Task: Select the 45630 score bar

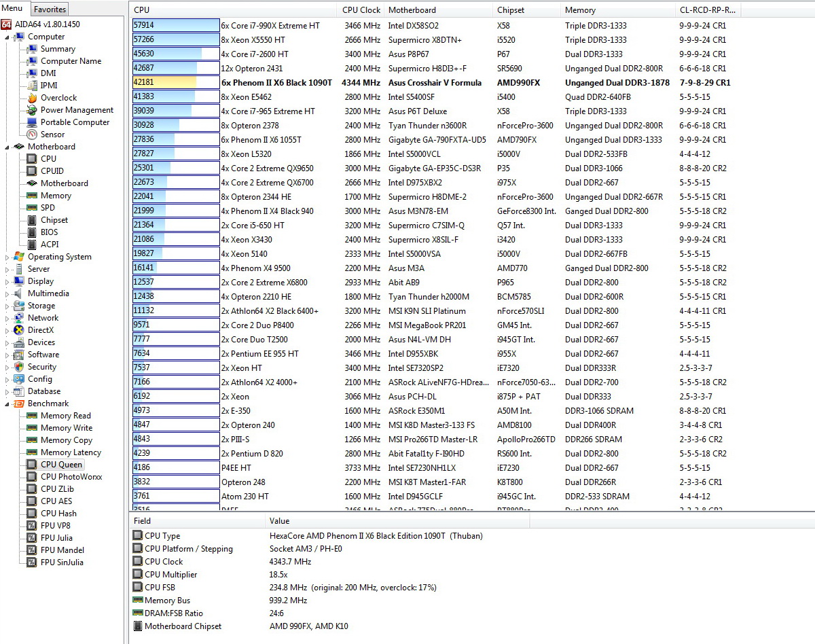Action: coord(175,54)
